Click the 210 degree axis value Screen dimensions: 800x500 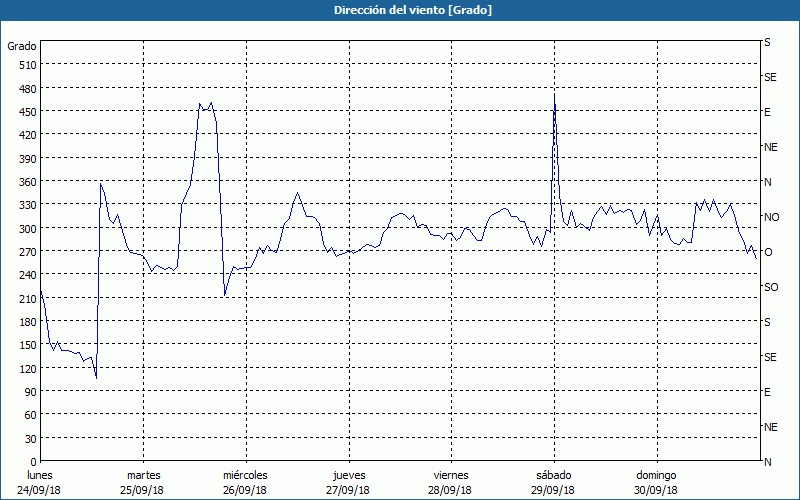(28, 298)
